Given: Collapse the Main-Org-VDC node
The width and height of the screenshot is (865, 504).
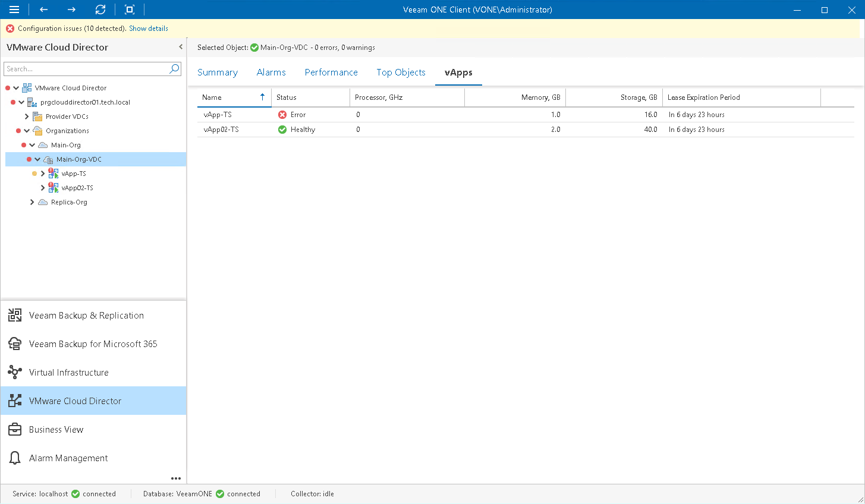Looking at the screenshot, I should pyautogui.click(x=37, y=159).
